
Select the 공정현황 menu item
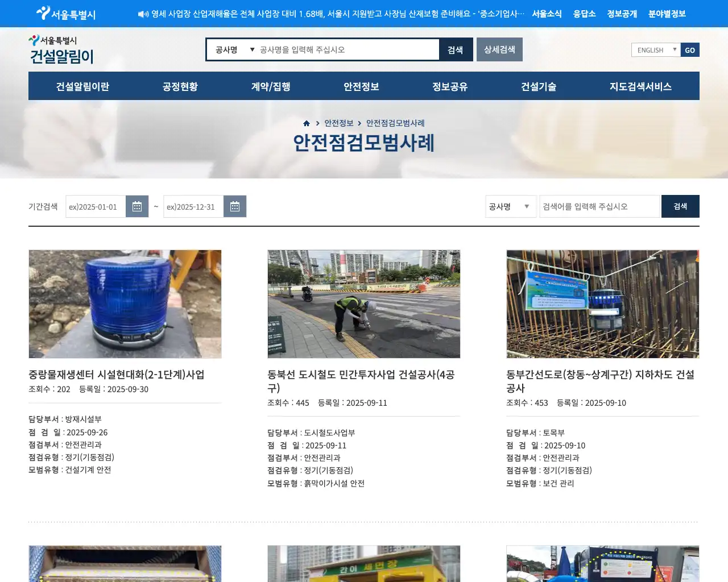pyautogui.click(x=180, y=86)
